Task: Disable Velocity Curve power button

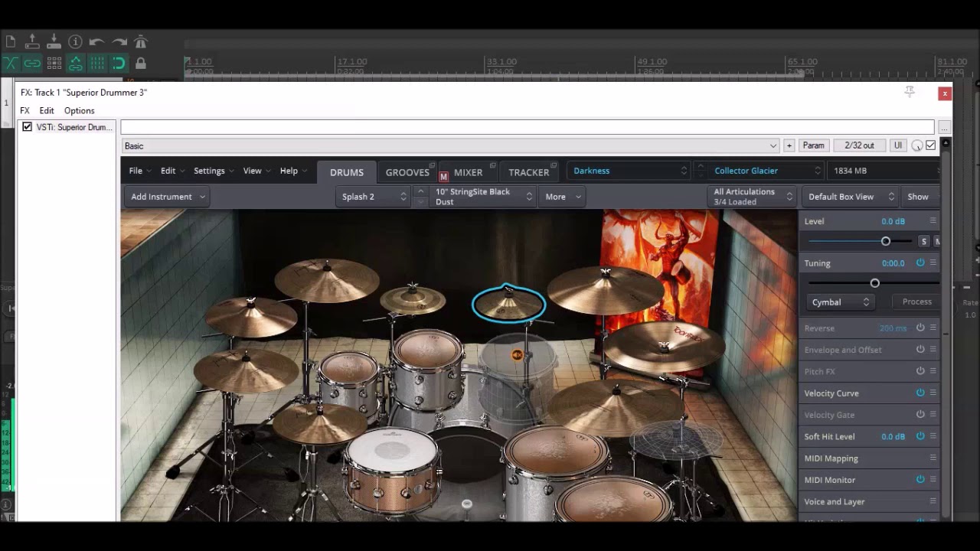Action: click(920, 393)
